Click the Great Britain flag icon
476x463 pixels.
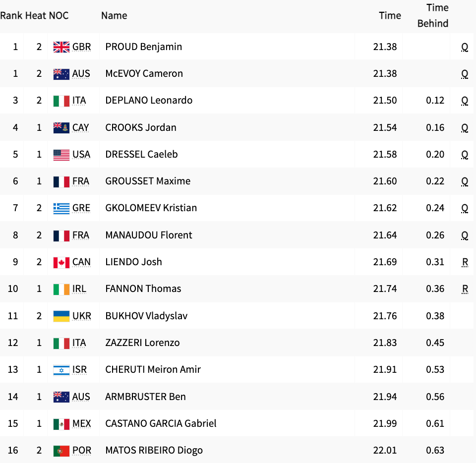[61, 47]
